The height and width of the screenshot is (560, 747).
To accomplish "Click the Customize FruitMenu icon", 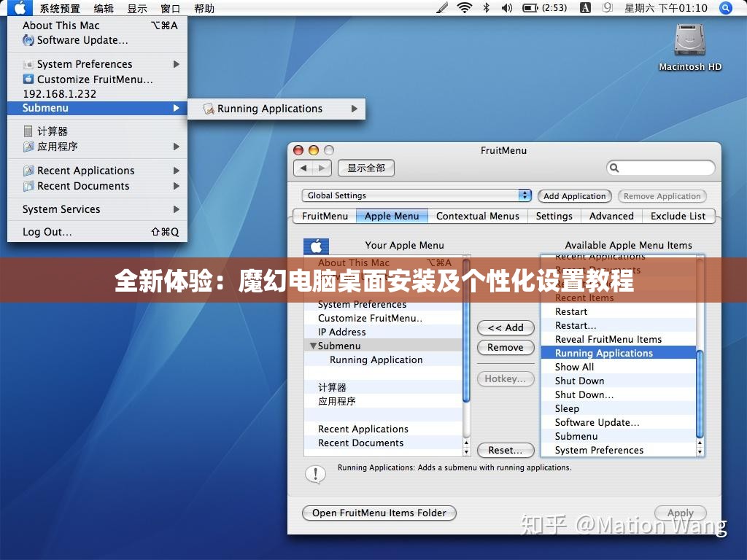I will [28, 79].
